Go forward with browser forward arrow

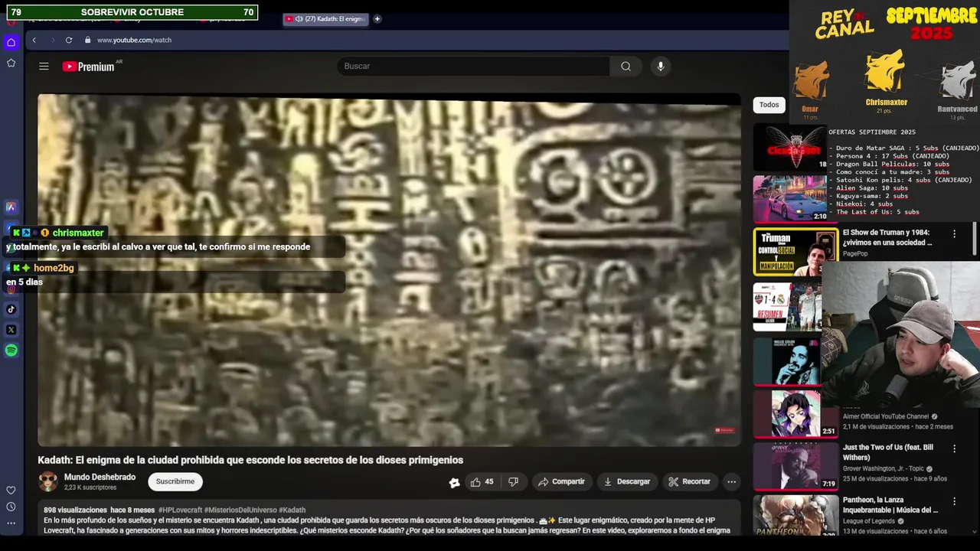52,40
